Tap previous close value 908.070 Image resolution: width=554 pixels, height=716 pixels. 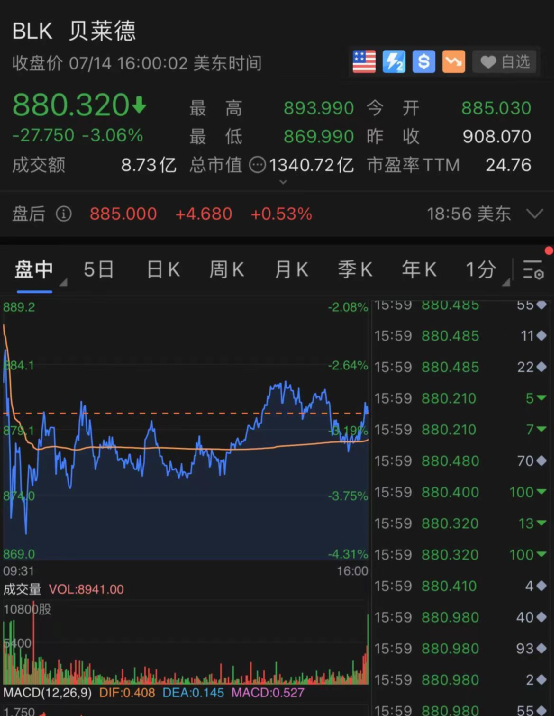(497, 136)
